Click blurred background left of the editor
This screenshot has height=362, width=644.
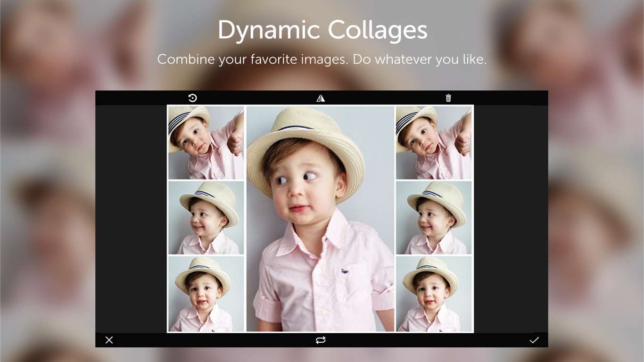click(x=47, y=212)
